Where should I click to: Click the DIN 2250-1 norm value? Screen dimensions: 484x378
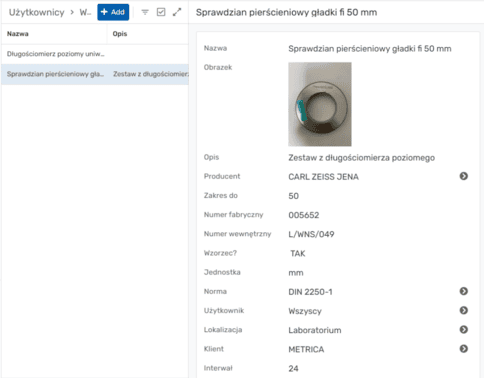click(x=310, y=292)
